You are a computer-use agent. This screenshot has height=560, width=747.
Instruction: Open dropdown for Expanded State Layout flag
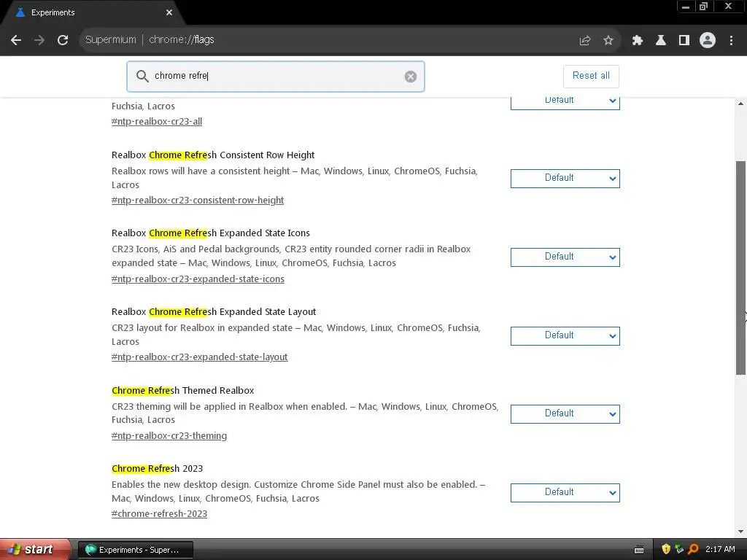(x=565, y=336)
